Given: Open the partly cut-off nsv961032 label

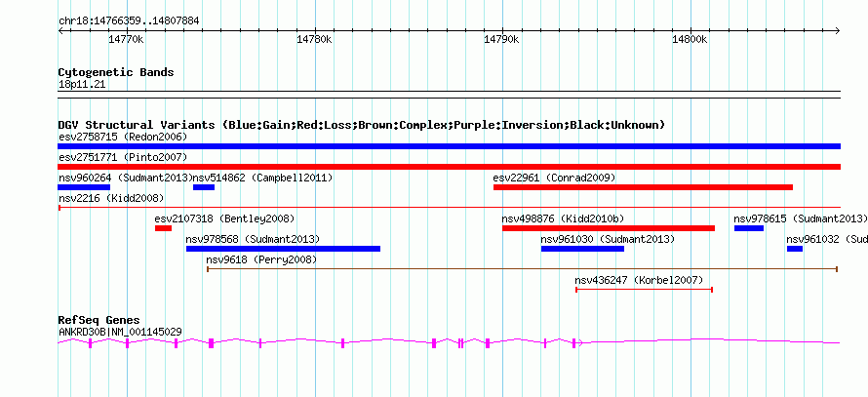Looking at the screenshot, I should coord(827,239).
